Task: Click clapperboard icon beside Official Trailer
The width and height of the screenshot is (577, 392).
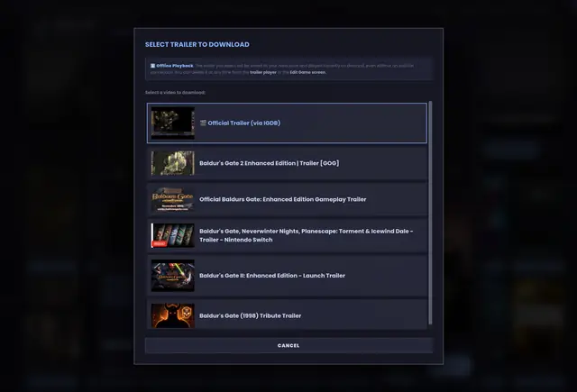Action: point(203,123)
